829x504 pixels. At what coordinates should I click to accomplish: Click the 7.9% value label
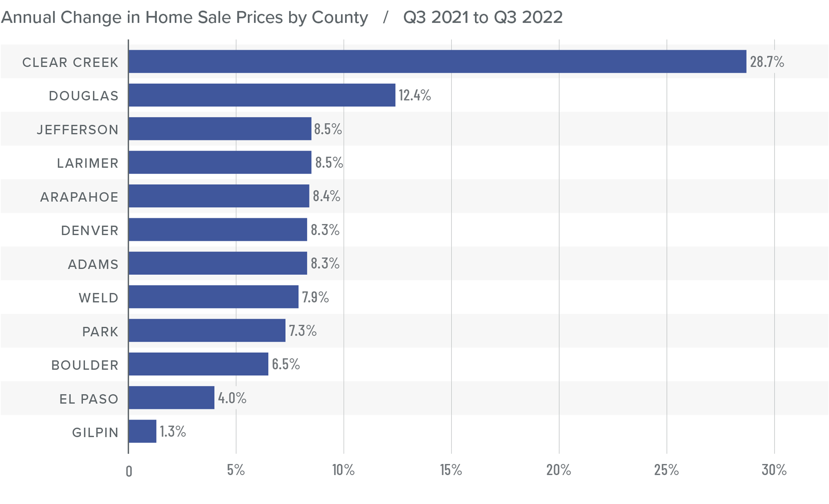315,297
